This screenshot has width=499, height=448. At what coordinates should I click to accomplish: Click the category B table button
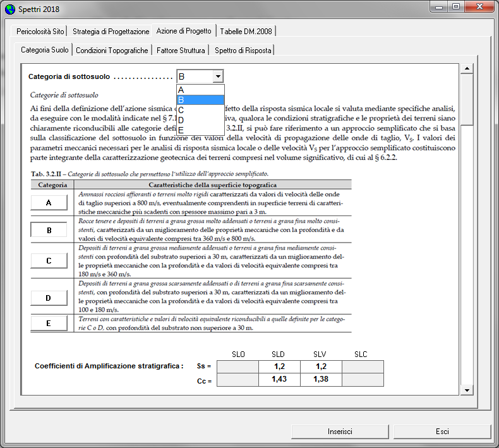coord(49,230)
